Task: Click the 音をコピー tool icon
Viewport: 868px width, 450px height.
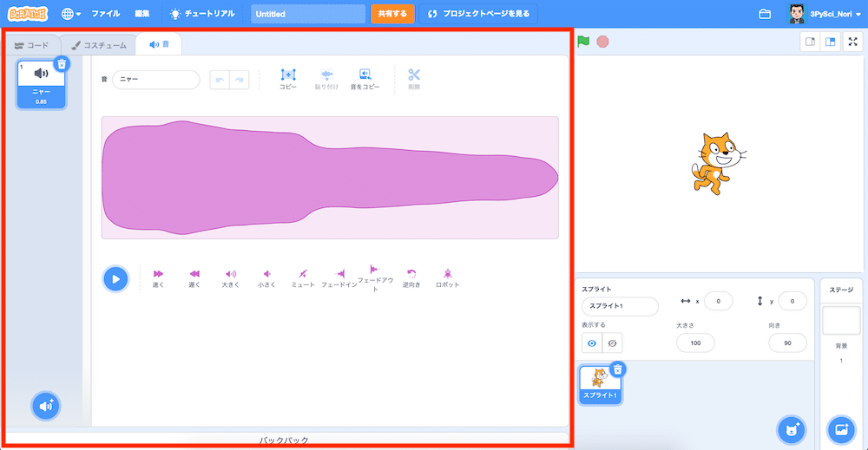Action: tap(365, 79)
